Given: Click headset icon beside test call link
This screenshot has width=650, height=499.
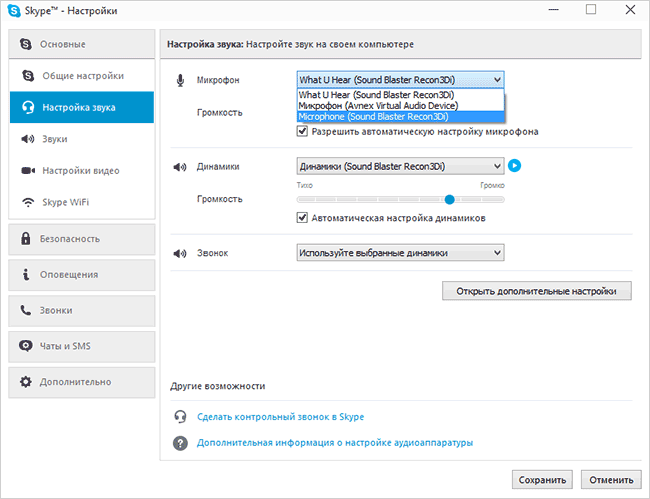Looking at the screenshot, I should coord(180,417).
